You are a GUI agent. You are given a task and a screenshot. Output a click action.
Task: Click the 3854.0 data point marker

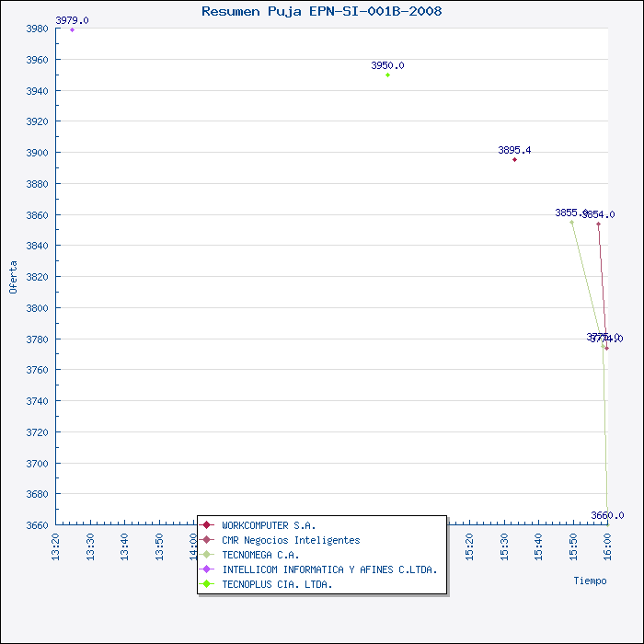pyautogui.click(x=598, y=224)
